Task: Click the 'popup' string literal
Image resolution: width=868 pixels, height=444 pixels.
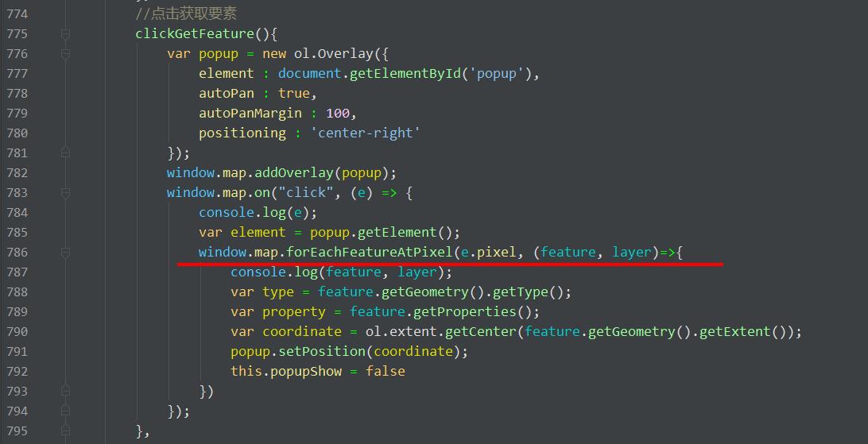Action: click(x=497, y=74)
